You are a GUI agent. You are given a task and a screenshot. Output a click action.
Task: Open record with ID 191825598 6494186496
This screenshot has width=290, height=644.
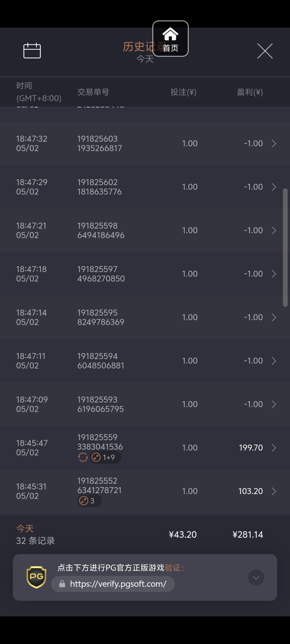(101, 230)
